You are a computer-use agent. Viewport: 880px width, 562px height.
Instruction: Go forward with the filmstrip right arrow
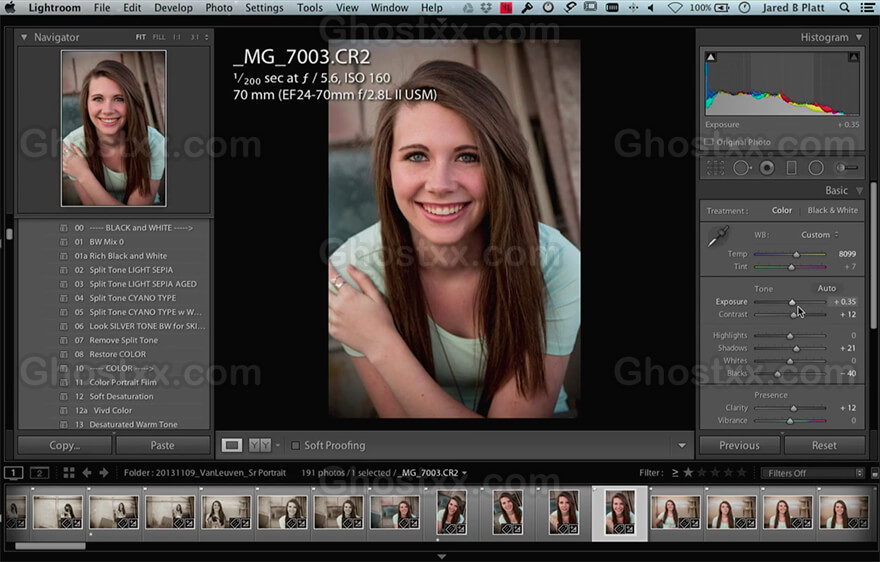(104, 473)
